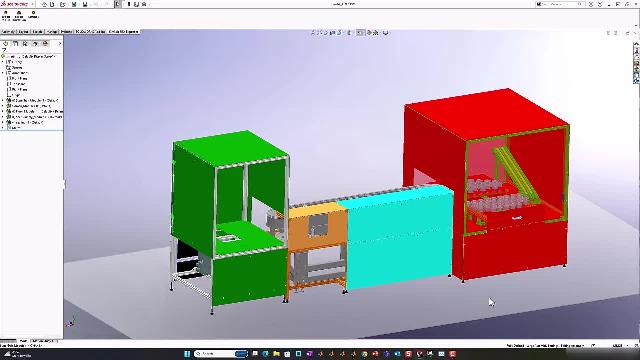
Task: Click the Rebuild icon in the quick toolbar
Action: pyautogui.click(x=129, y=4)
